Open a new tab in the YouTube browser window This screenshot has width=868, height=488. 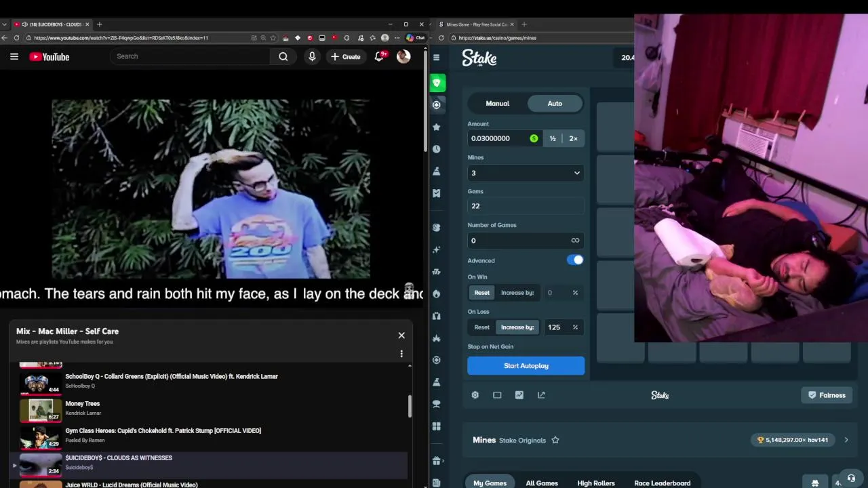(99, 24)
